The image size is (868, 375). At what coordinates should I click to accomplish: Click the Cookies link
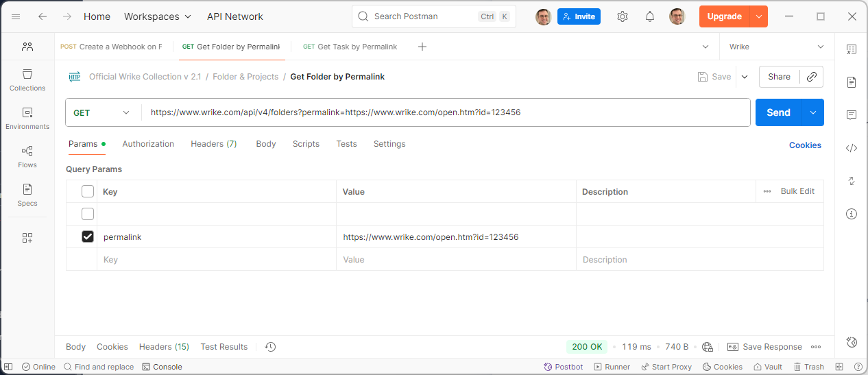(x=805, y=145)
